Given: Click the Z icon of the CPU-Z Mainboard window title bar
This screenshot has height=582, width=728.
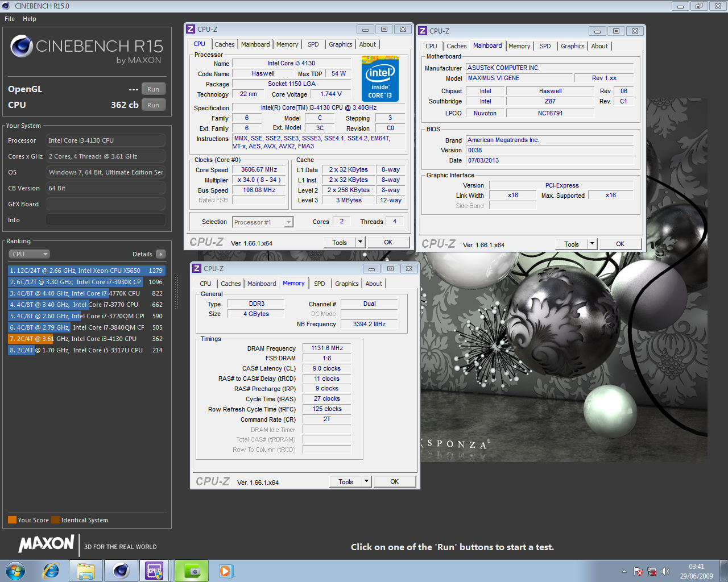Looking at the screenshot, I should pos(423,31).
